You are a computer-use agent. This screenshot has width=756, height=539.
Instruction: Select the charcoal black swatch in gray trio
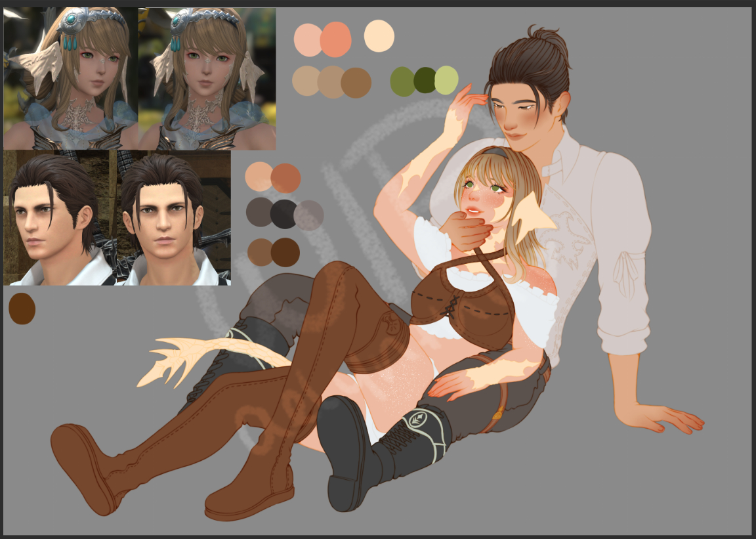pos(283,214)
